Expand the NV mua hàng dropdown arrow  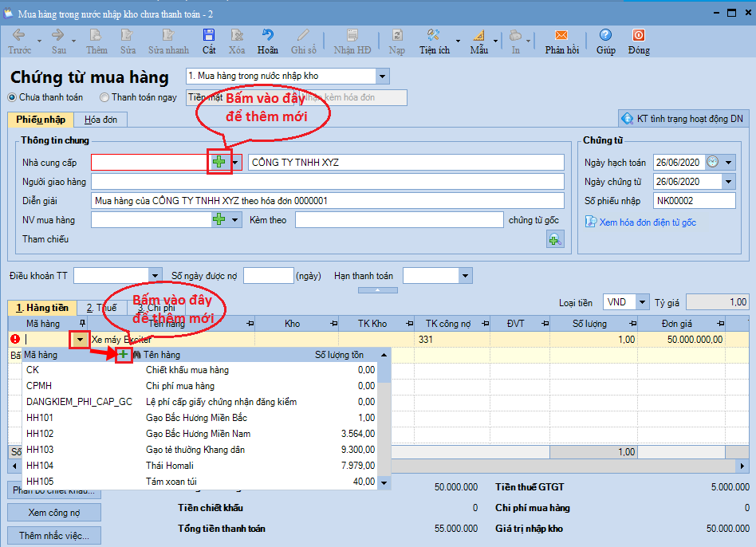tap(235, 220)
